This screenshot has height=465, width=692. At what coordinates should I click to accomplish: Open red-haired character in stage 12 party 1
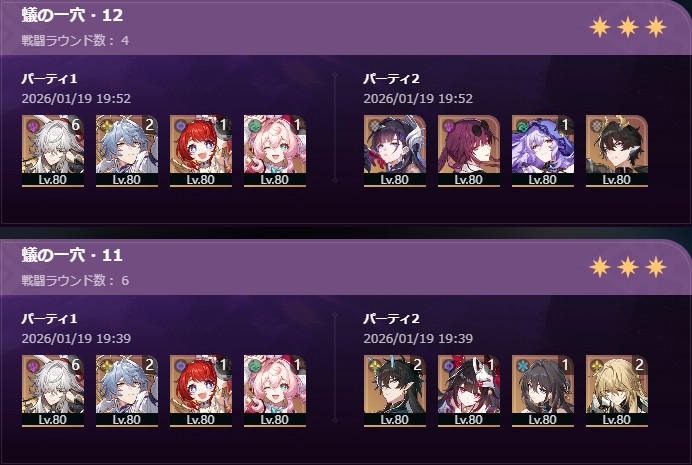click(x=201, y=150)
